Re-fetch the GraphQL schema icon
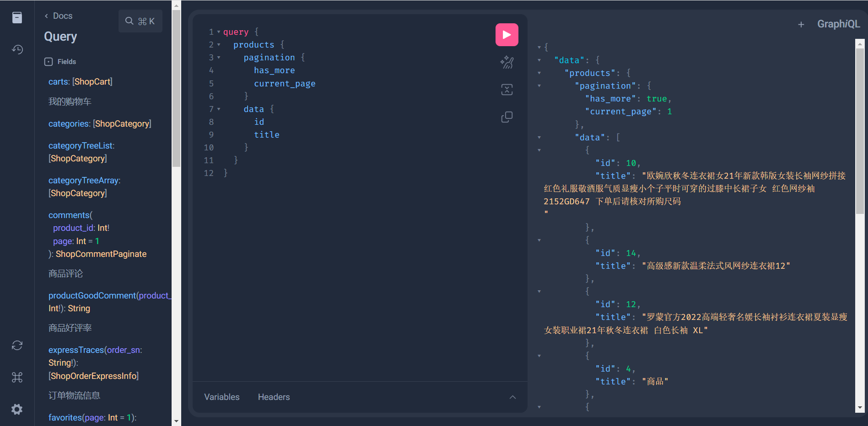 [x=17, y=346]
